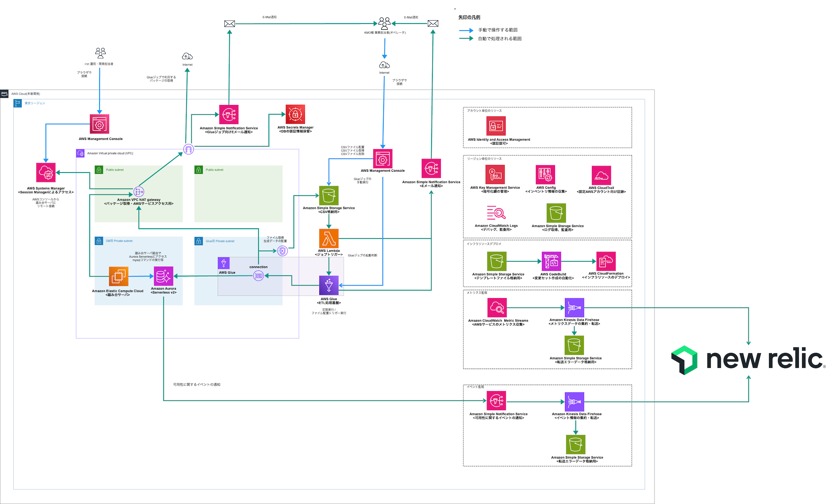Select the Amazon Elastic Compute Cloud icon
This screenshot has height=504, width=826.
pyautogui.click(x=119, y=276)
